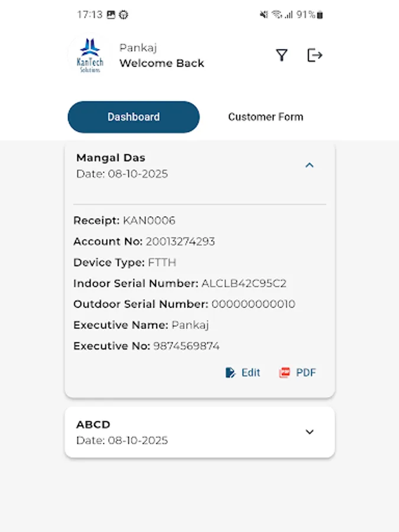Select the Edit pencil icon for Mangal Das
Screen dimensions: 399x532
(230, 372)
